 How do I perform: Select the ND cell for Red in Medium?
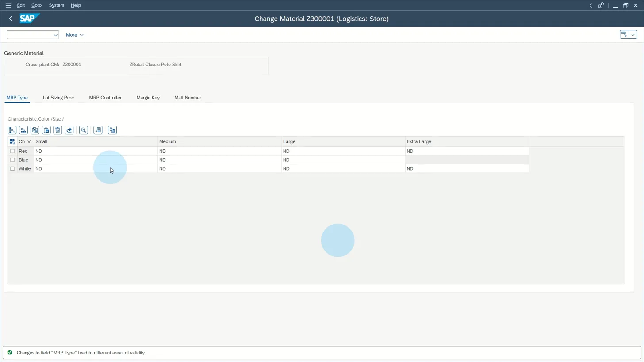(x=220, y=151)
